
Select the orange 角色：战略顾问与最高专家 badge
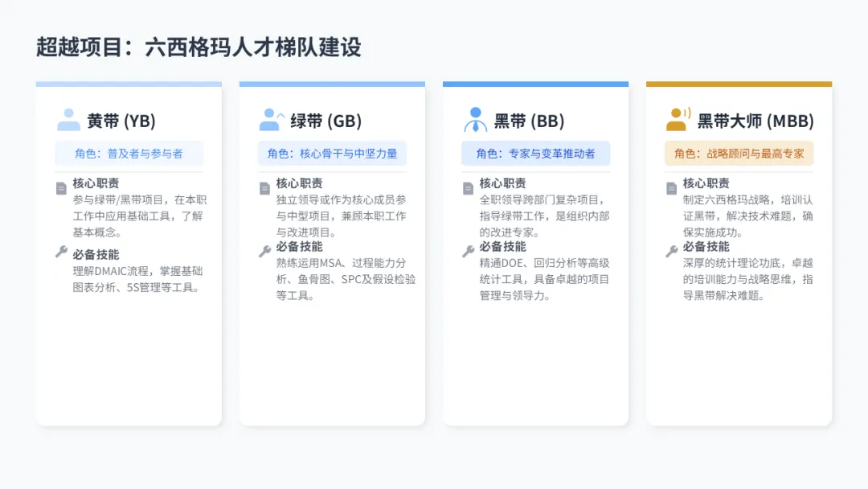point(739,154)
